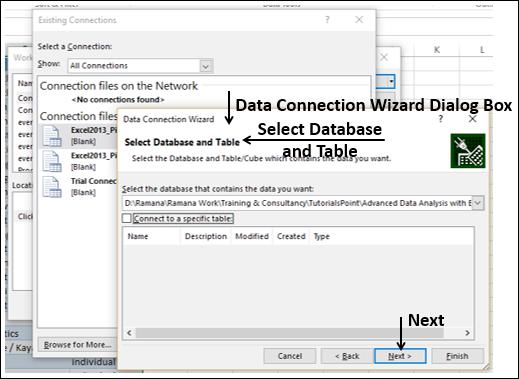Click help question mark in Data Connection Wizard
Image resolution: width=519 pixels, height=379 pixels.
click(441, 119)
